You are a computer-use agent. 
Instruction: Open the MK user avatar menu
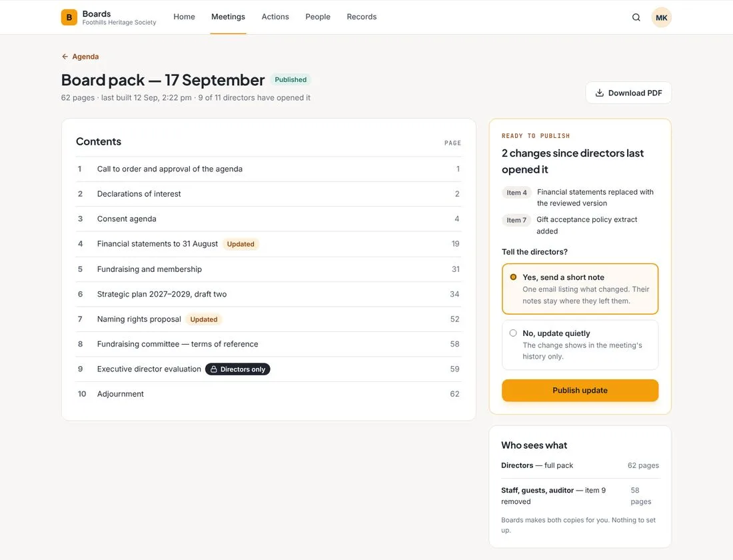662,17
